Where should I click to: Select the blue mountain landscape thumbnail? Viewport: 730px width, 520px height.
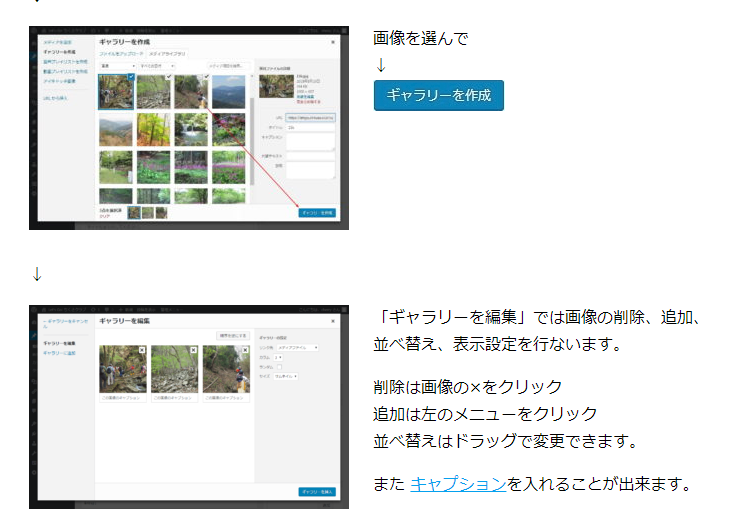click(230, 92)
